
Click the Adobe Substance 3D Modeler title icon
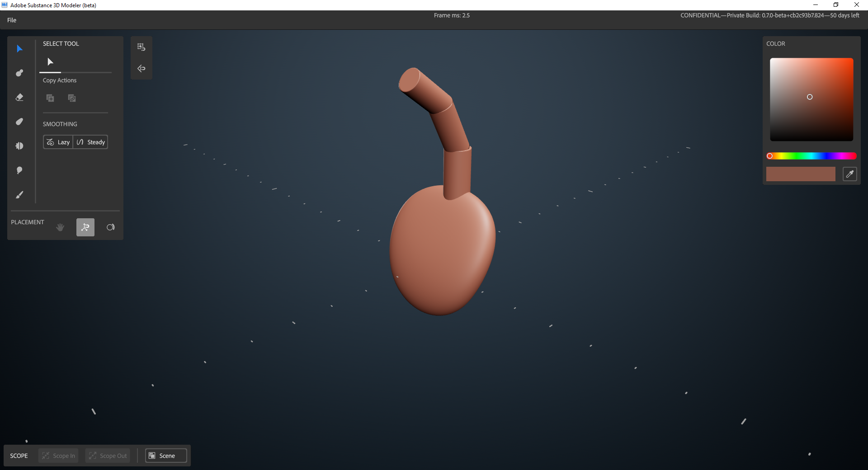coord(5,5)
